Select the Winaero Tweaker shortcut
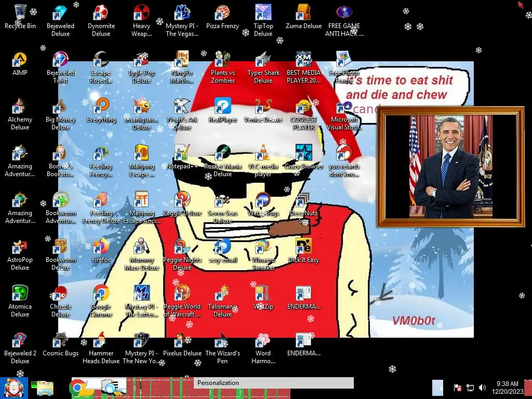 pos(263,255)
